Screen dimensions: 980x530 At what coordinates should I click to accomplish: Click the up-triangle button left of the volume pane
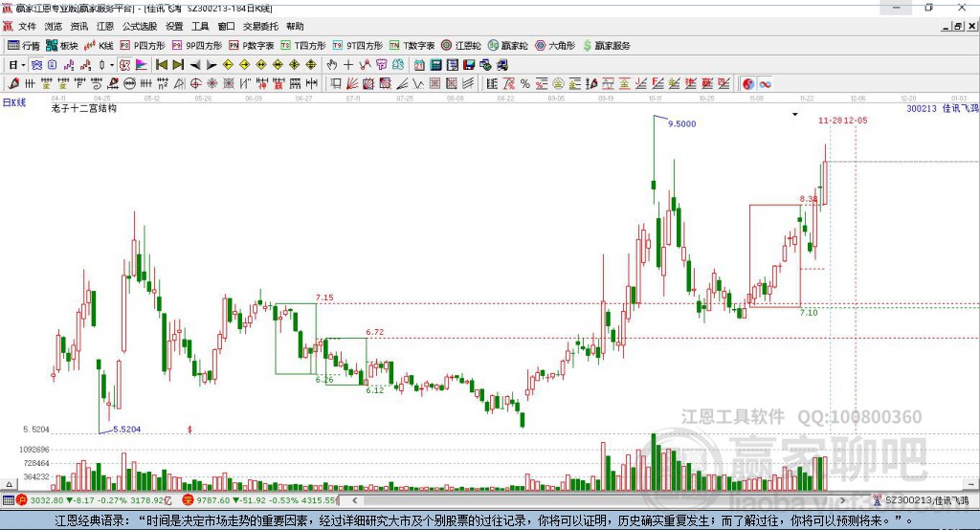click(x=9, y=484)
